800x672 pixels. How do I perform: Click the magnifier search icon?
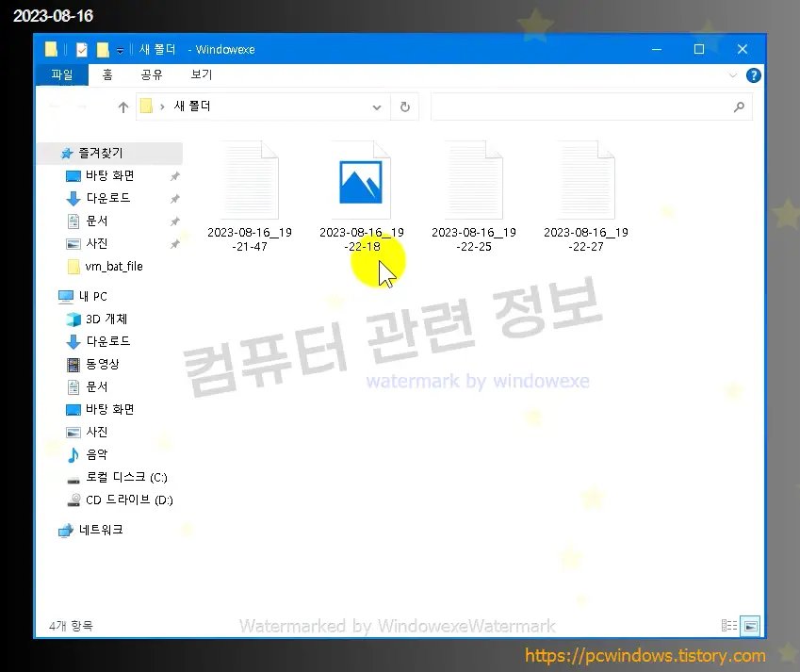[x=739, y=107]
